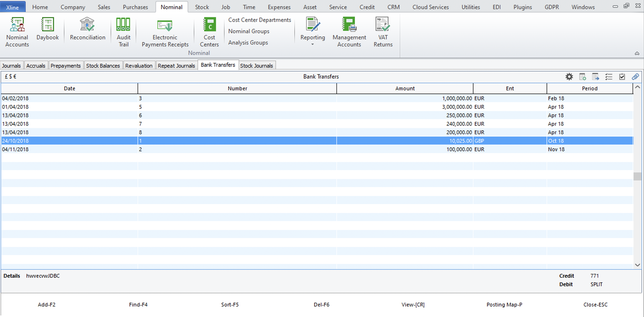Toggle the currency display with £$€ symbols
Screen dimensions: 644x317
tap(10, 77)
